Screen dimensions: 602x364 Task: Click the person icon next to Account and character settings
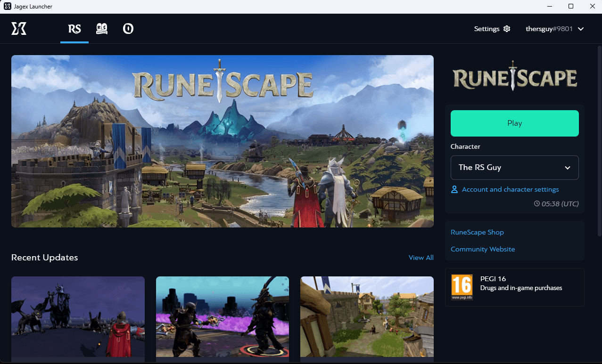454,189
